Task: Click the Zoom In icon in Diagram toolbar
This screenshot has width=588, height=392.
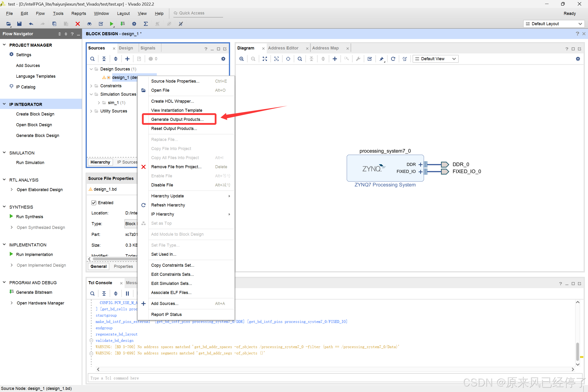Action: click(241, 59)
